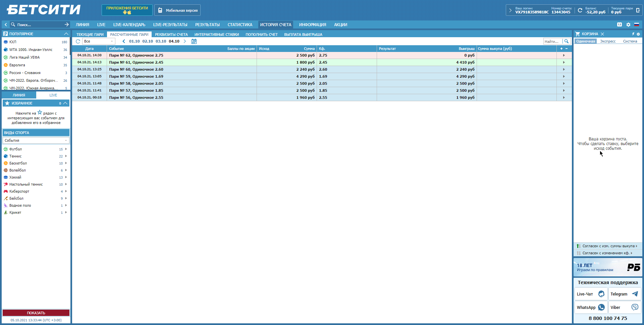Click the Russian flag language icon

(x=636, y=24)
